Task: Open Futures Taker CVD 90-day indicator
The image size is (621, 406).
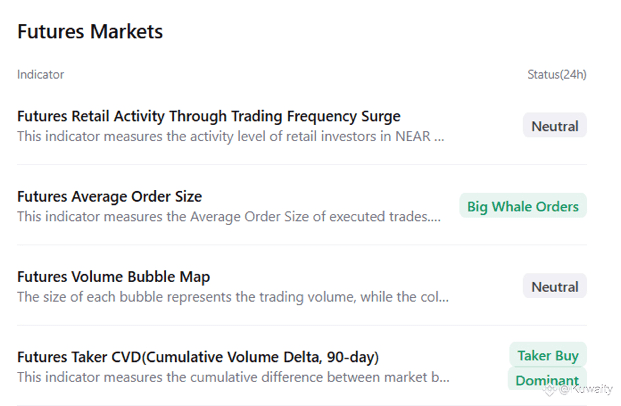Action: pyautogui.click(x=198, y=357)
